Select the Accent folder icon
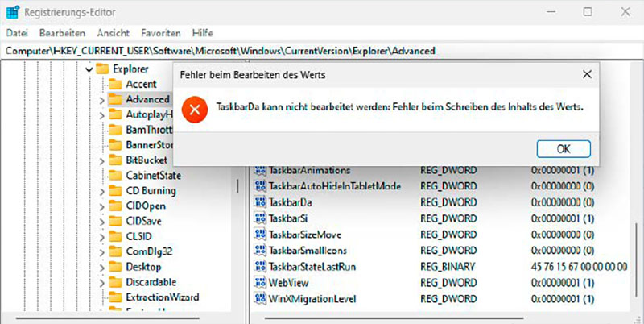The width and height of the screenshot is (644, 324). point(115,84)
